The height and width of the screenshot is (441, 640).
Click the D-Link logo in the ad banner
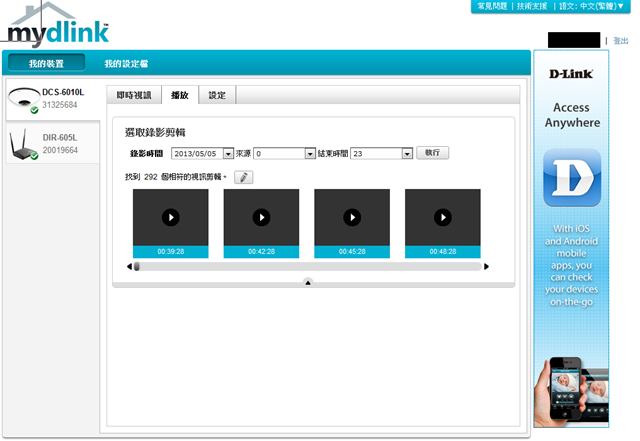571,74
